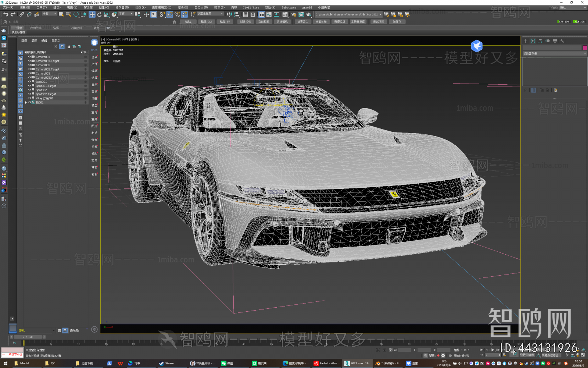Open the Motion tab in command panel
The width and height of the screenshot is (588, 368).
(548, 41)
